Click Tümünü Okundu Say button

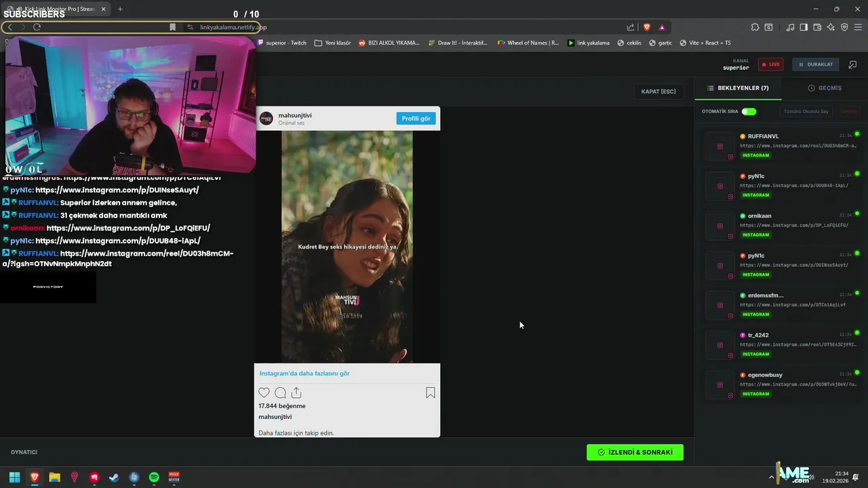tap(806, 111)
